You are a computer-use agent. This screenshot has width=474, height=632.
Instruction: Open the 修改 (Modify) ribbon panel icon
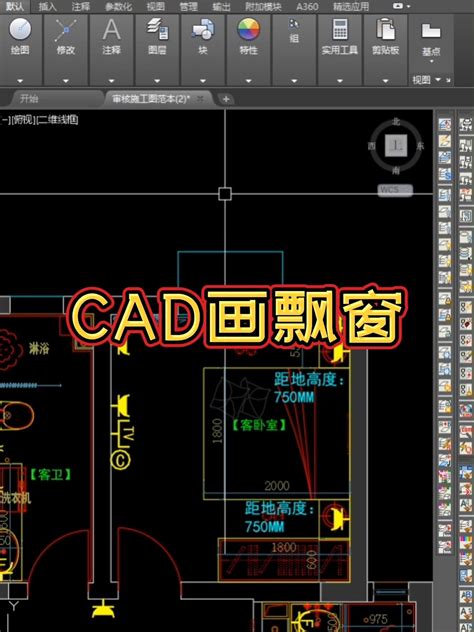tap(66, 29)
